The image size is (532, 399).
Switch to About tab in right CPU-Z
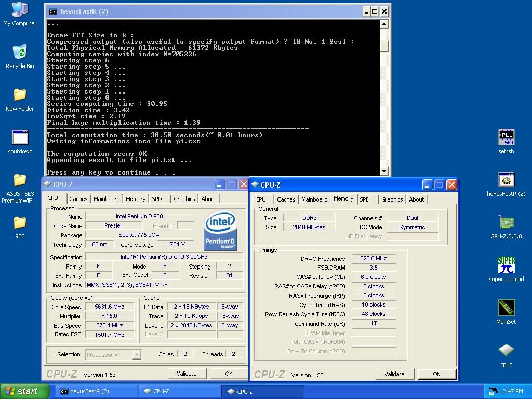point(416,199)
